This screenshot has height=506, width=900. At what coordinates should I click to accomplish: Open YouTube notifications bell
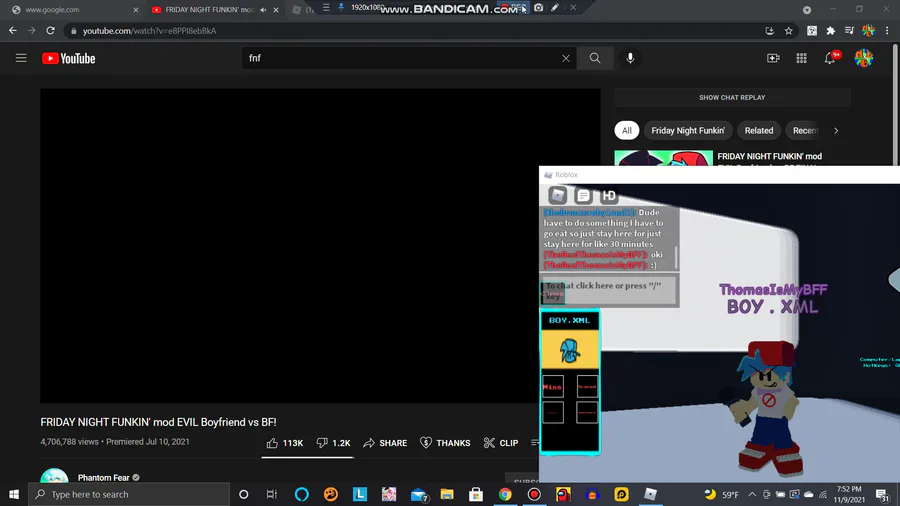pyautogui.click(x=830, y=58)
